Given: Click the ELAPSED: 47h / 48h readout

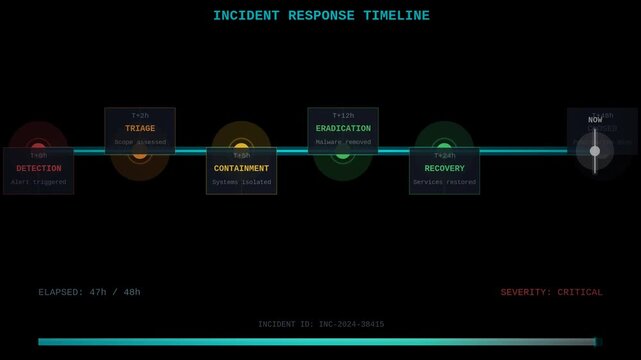Looking at the screenshot, I should coord(89,292).
